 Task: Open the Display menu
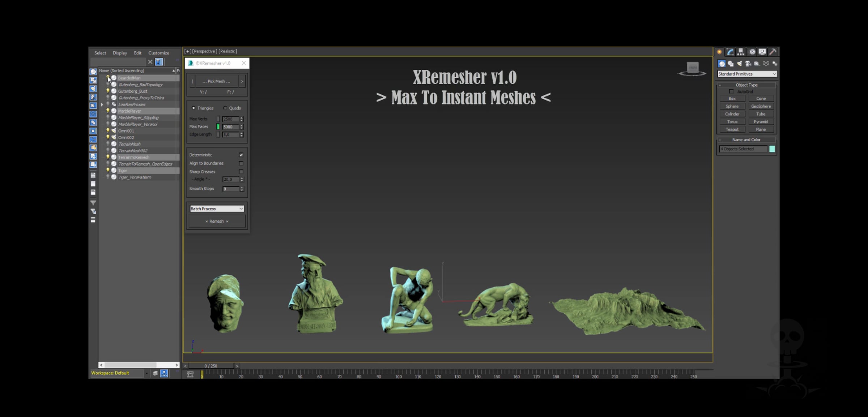[120, 53]
